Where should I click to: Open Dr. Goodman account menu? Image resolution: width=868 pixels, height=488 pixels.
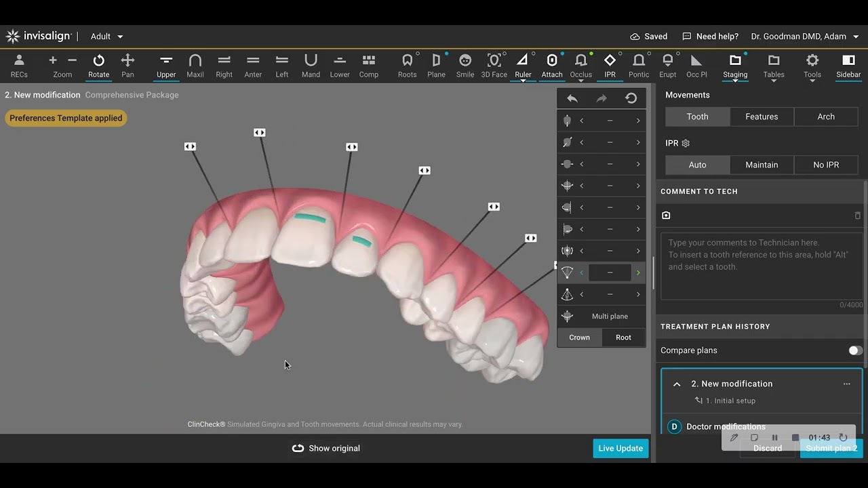tap(805, 37)
